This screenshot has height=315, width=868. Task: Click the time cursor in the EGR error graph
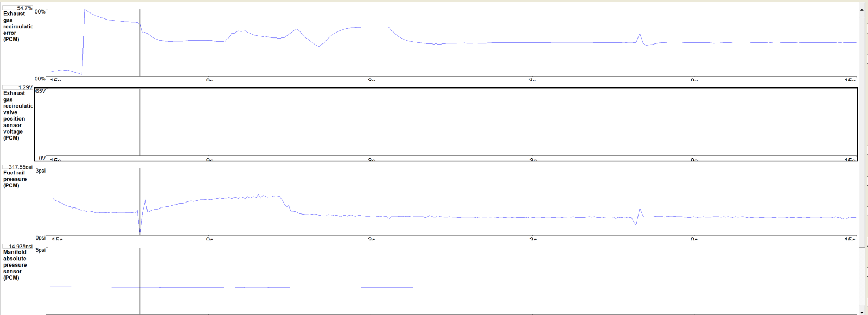pyautogui.click(x=140, y=42)
